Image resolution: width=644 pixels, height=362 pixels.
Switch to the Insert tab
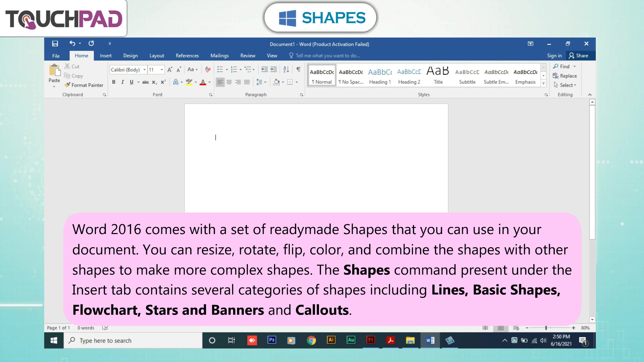106,56
